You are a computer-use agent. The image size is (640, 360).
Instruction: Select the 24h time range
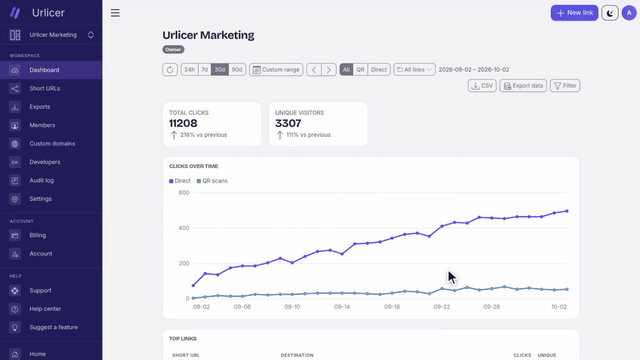point(189,70)
